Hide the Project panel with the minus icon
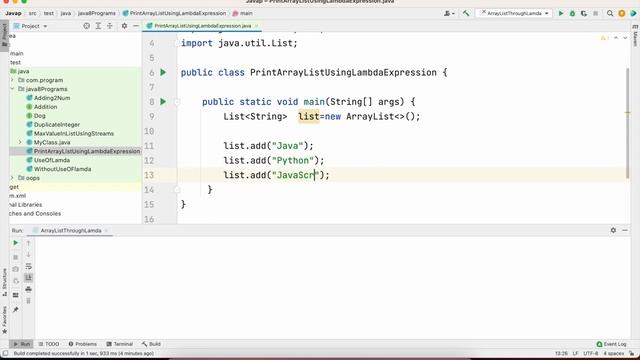 click(x=136, y=26)
